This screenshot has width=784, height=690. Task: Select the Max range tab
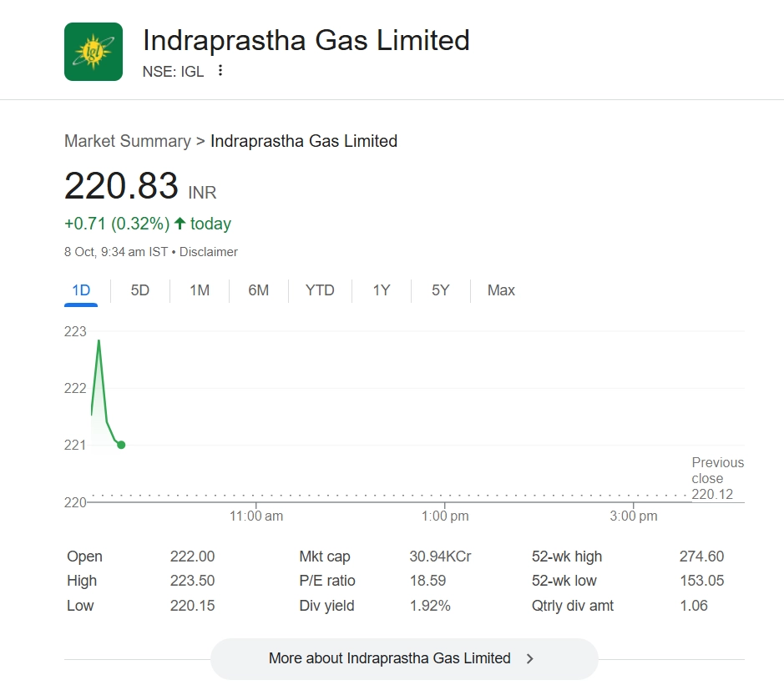point(501,290)
